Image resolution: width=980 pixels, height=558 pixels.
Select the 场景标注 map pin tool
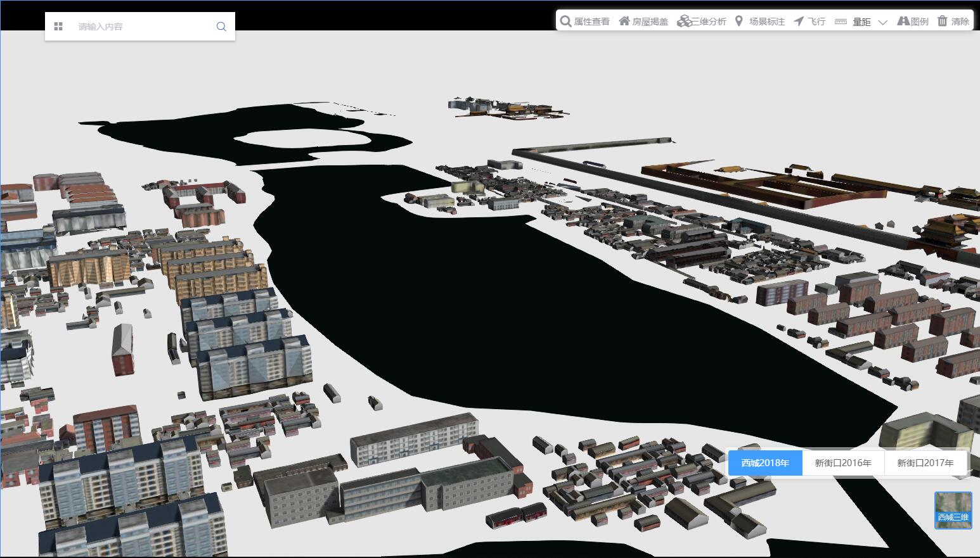tap(738, 22)
